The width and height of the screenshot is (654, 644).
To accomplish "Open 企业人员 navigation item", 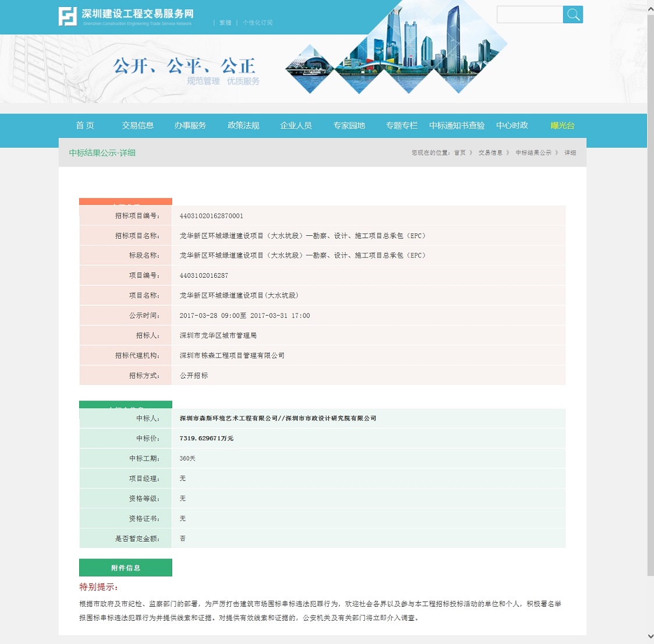I will click(x=296, y=126).
